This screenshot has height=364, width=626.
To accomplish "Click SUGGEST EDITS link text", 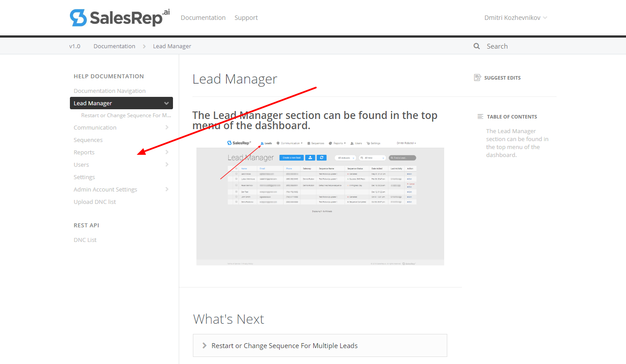I will [502, 78].
